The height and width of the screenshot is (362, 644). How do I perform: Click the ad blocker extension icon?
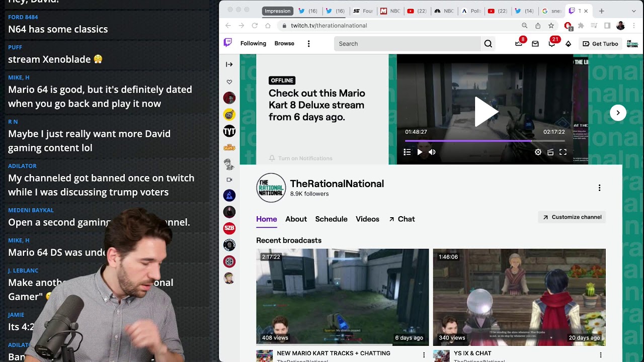tap(568, 26)
